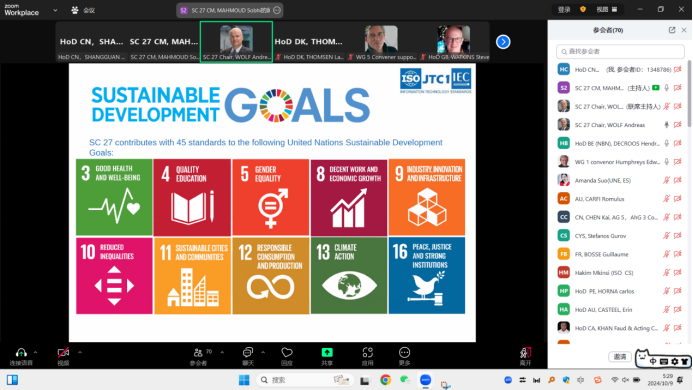Select FR BOSSE Guillaume participant row
The width and height of the screenshot is (693, 390).
(x=619, y=254)
